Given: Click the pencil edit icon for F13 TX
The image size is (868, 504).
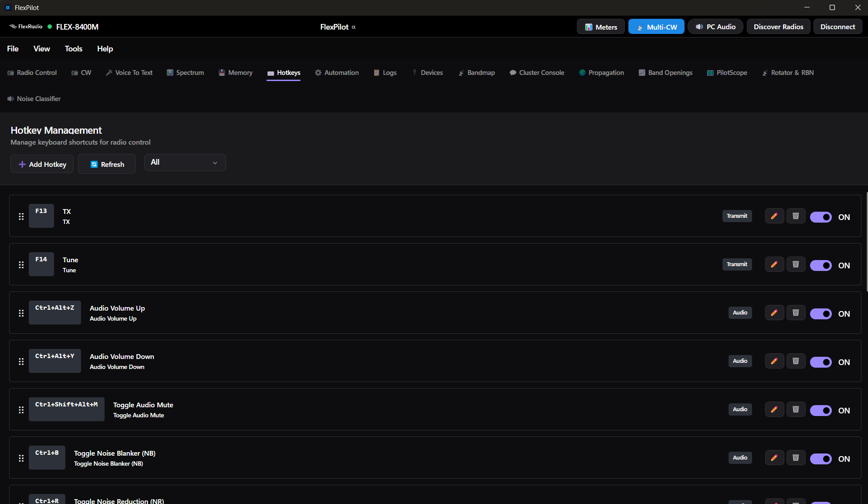Looking at the screenshot, I should point(774,216).
